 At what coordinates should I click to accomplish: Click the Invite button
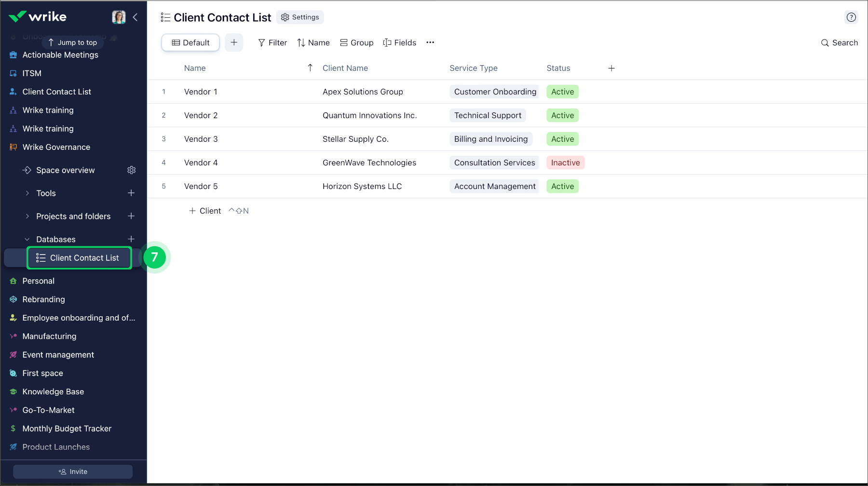point(73,472)
